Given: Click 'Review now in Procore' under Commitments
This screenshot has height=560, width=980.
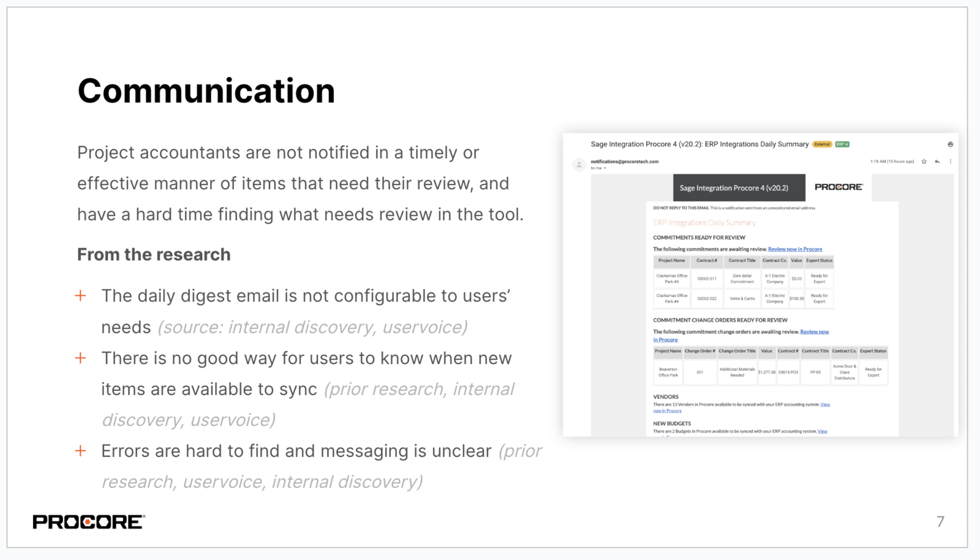Looking at the screenshot, I should [x=795, y=249].
